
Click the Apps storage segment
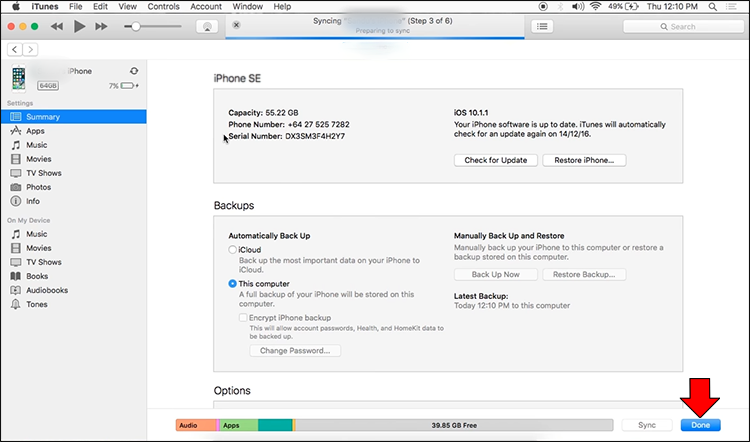[x=239, y=425]
